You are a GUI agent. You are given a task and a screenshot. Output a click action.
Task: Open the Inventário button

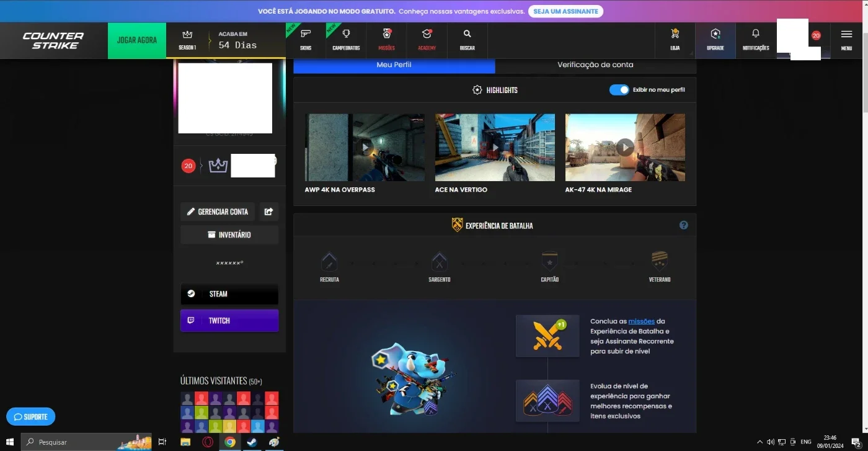tap(229, 234)
